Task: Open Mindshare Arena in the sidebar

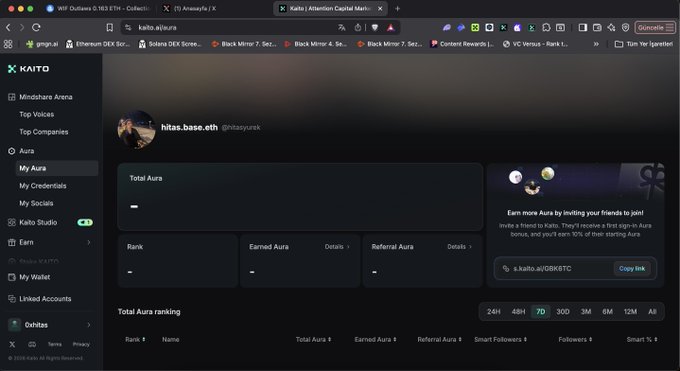Action: click(x=46, y=97)
